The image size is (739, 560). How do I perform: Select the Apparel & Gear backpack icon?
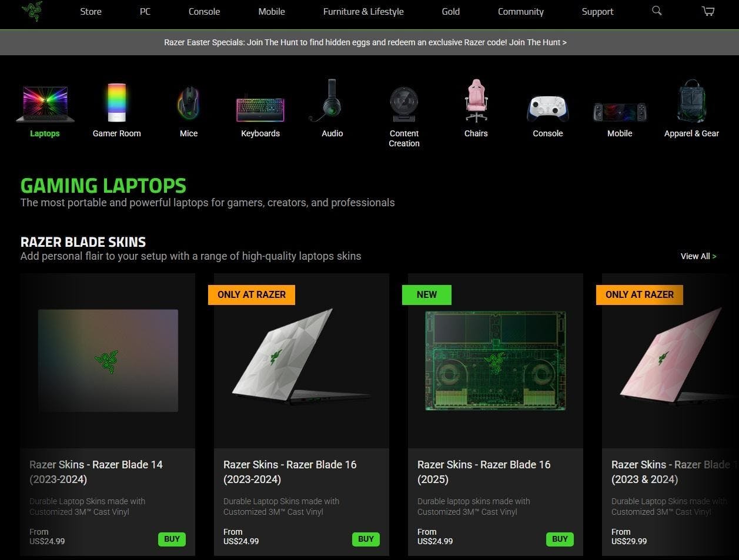coord(691,101)
